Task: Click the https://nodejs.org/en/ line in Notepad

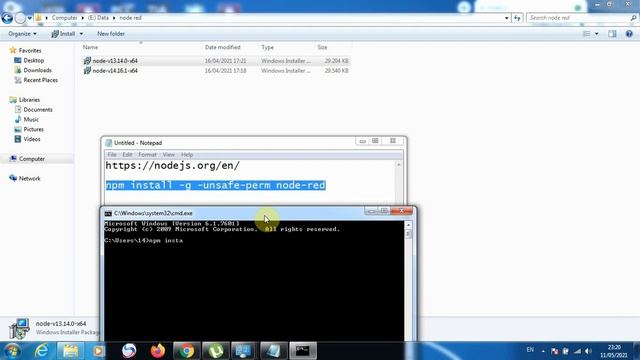Action: [x=173, y=166]
